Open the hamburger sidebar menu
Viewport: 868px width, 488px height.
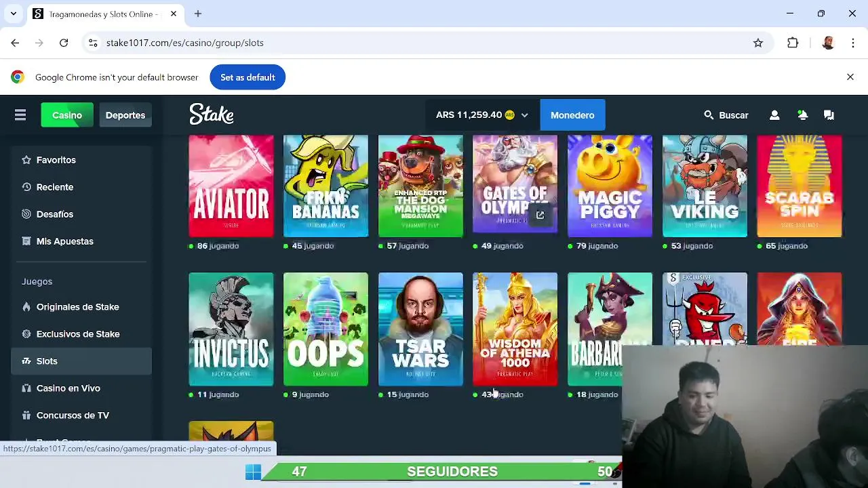click(x=20, y=115)
